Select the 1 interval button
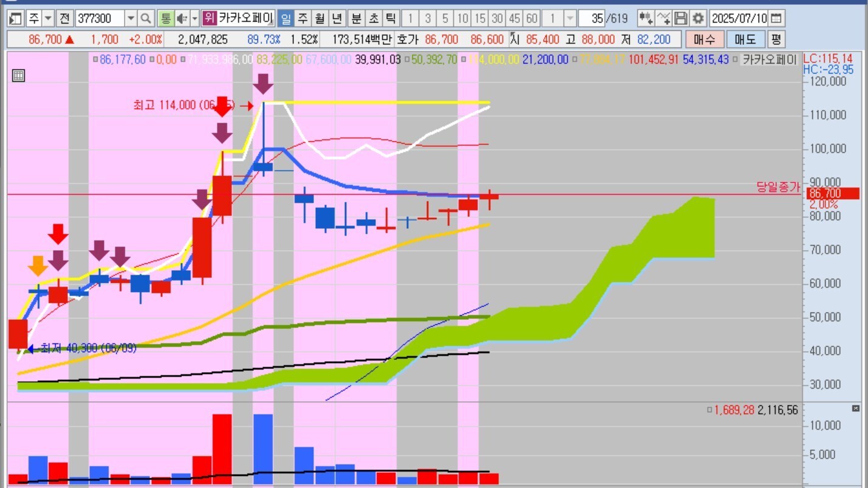Viewport: 868px width, 488px height. point(411,18)
